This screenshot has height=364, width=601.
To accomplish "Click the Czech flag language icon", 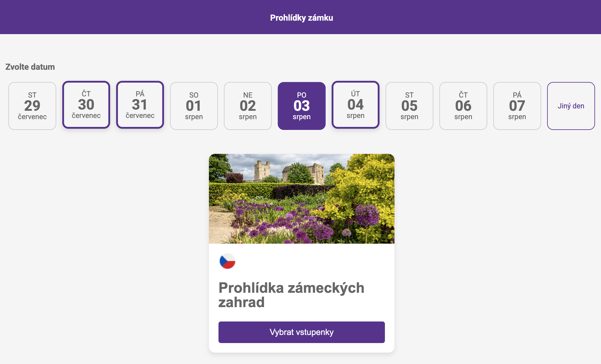I will click(227, 261).
